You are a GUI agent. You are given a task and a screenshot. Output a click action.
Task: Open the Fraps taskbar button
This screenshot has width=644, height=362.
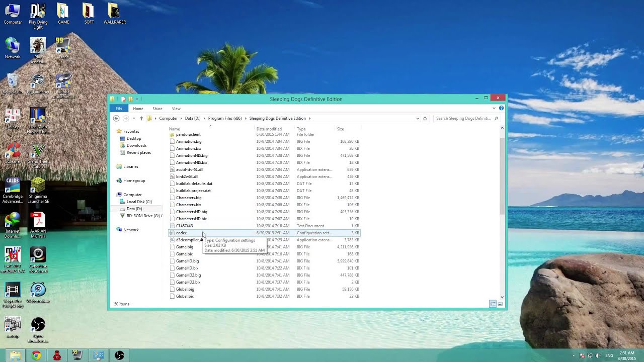tap(77, 355)
